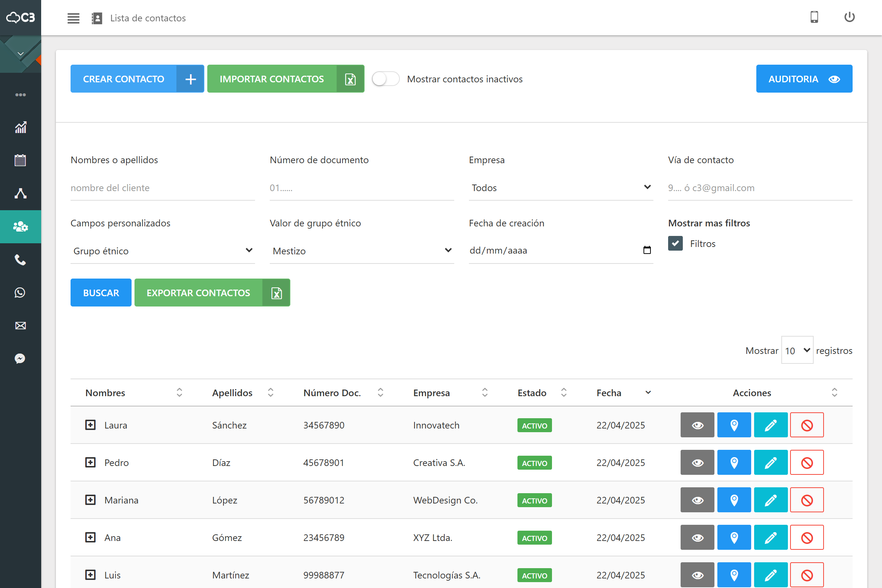Viewport: 882px width, 588px height.
Task: Click the Nombres o apellidos input field
Action: pyautogui.click(x=163, y=188)
